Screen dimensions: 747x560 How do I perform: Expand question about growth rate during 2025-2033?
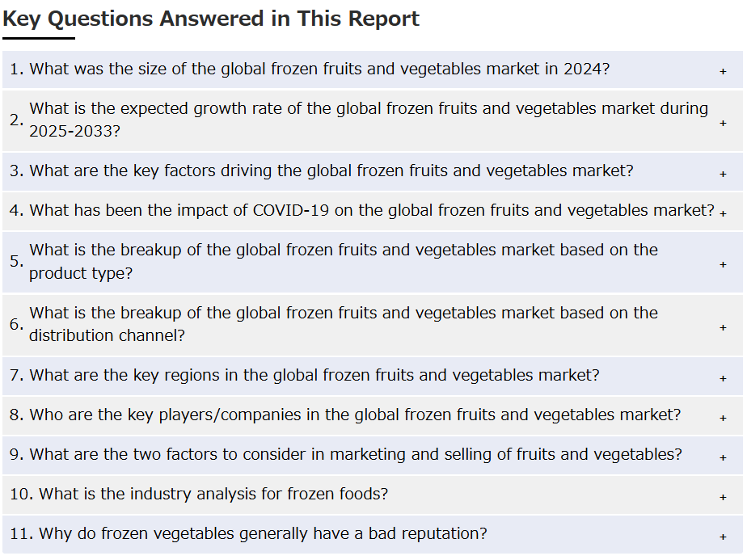click(373, 121)
